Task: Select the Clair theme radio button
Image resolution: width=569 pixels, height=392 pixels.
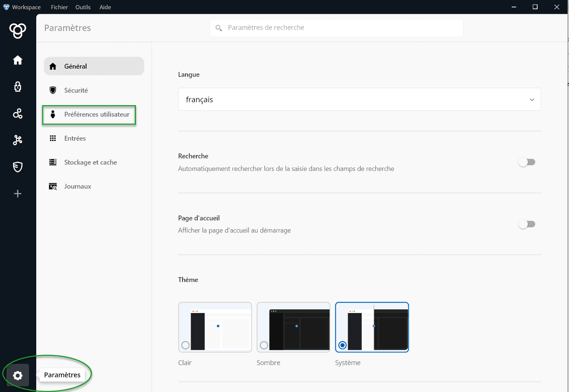Action: click(185, 345)
